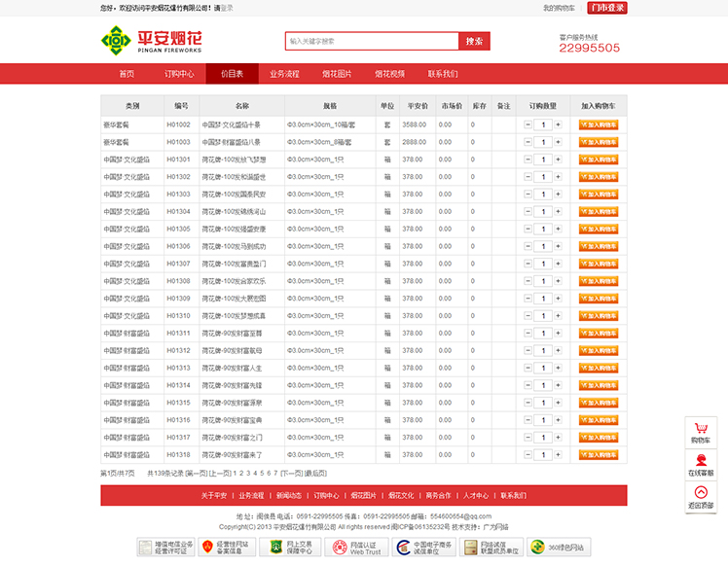Image resolution: width=728 pixels, height=567 pixels.
Task: Add item H01003 to cart
Action: 598,142
